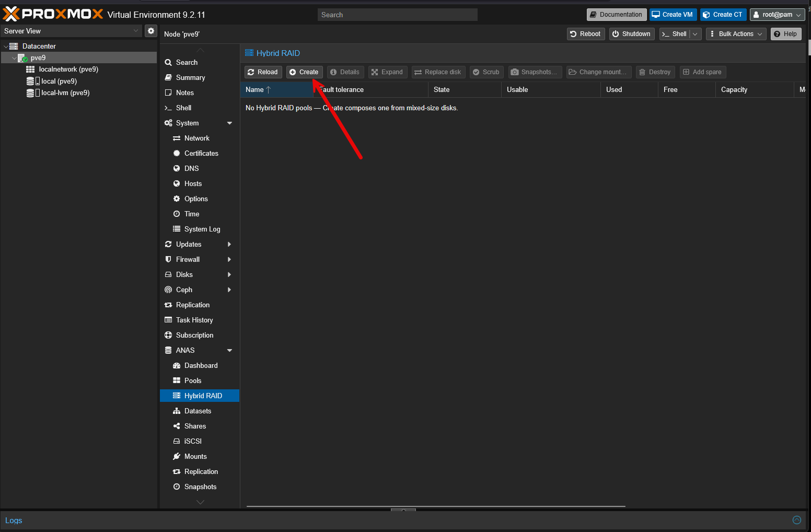
Task: Expand the Logs panel circle arrow icon
Action: click(x=797, y=520)
